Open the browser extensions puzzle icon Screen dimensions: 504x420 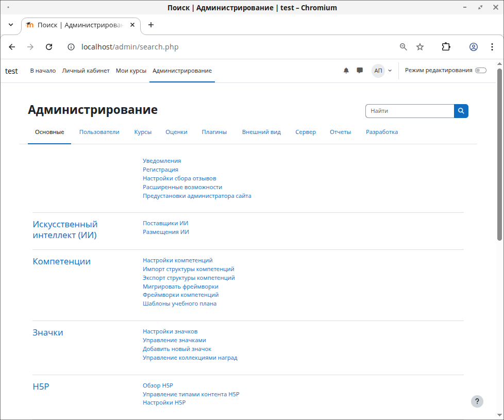446,47
